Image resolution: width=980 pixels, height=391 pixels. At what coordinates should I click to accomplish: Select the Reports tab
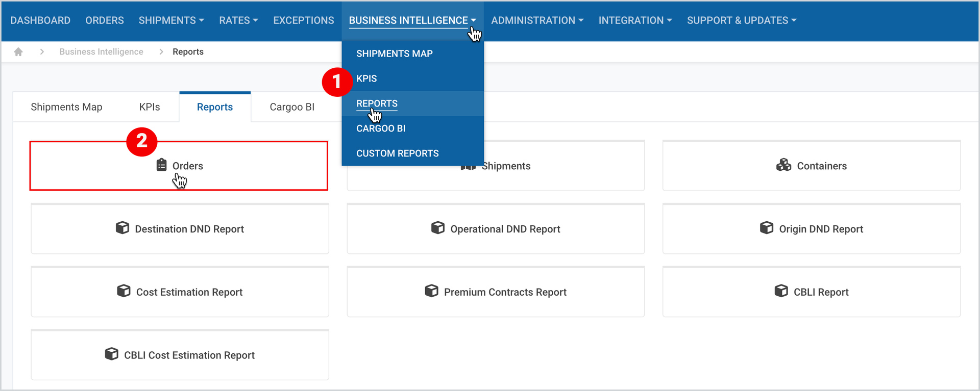pos(215,107)
